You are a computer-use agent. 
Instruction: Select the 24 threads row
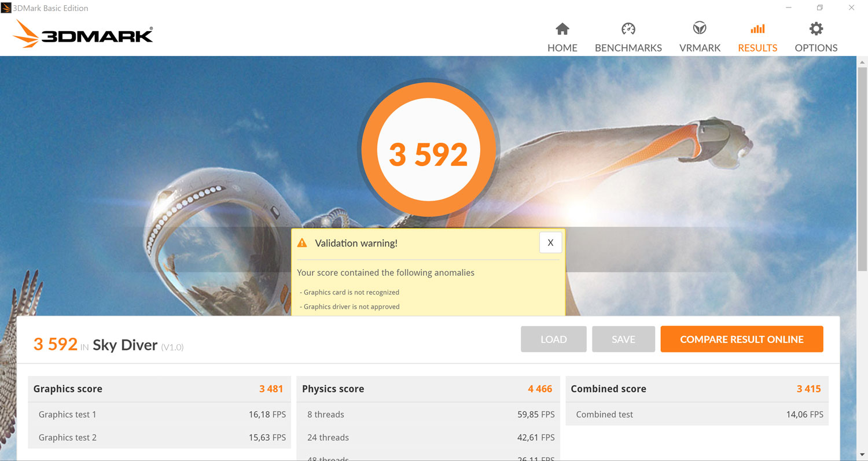click(x=428, y=437)
